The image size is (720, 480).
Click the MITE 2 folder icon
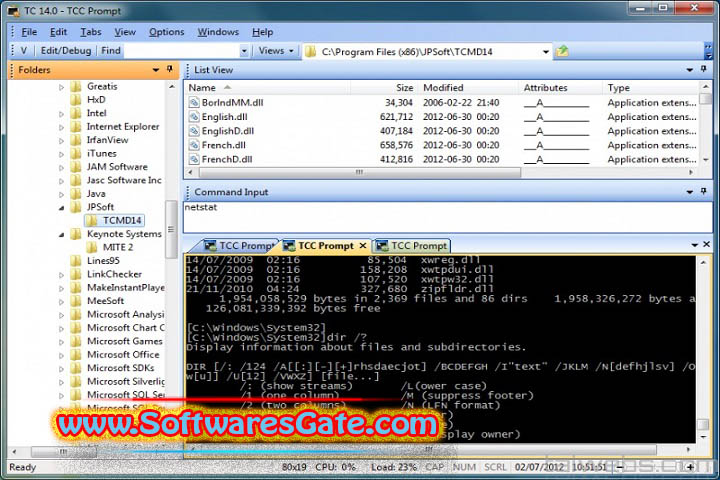92,248
